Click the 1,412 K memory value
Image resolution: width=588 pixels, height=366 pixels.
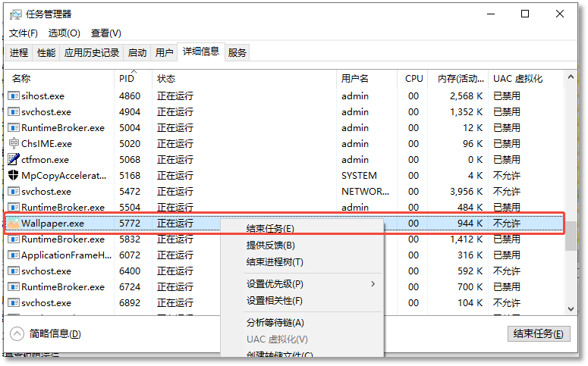pos(466,239)
